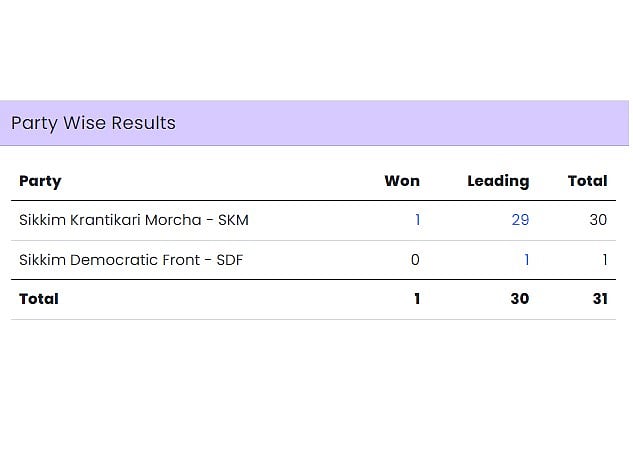
Task: Click grand total value 31
Action: coord(600,299)
